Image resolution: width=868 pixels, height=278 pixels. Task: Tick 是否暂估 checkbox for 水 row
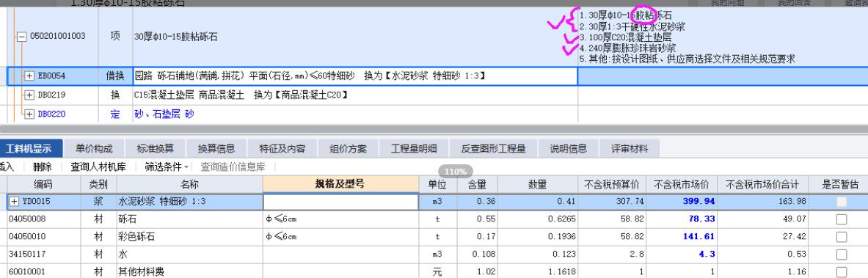842,255
